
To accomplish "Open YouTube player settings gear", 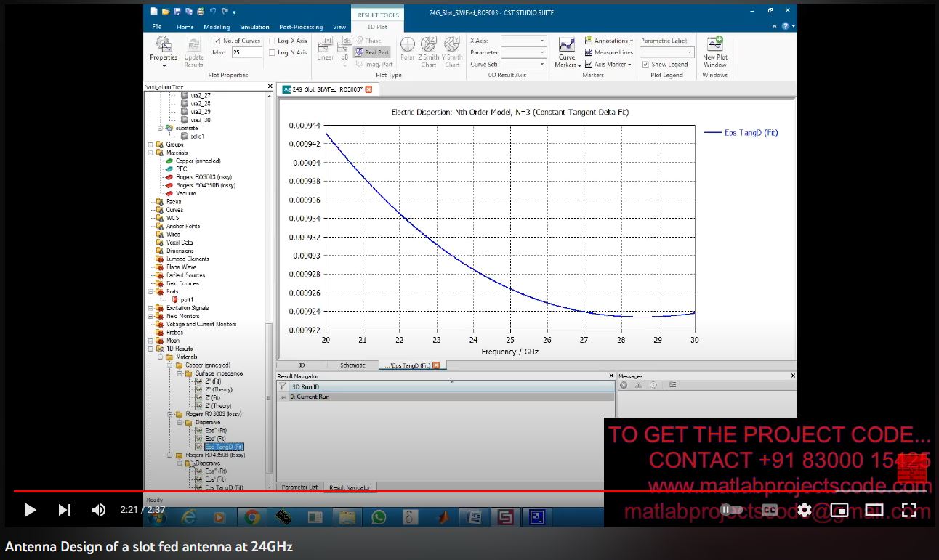I will coord(804,510).
